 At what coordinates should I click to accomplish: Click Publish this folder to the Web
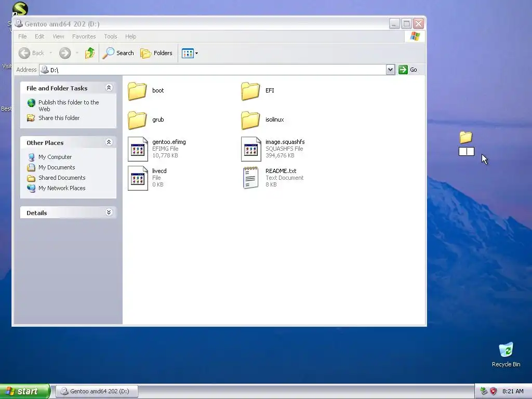click(69, 105)
